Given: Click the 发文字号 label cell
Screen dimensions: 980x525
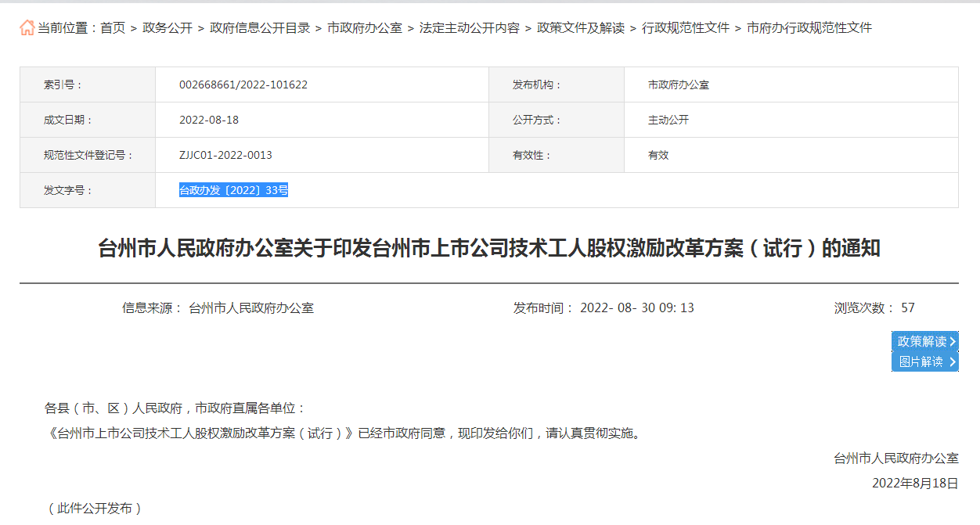Looking at the screenshot, I should (x=88, y=190).
